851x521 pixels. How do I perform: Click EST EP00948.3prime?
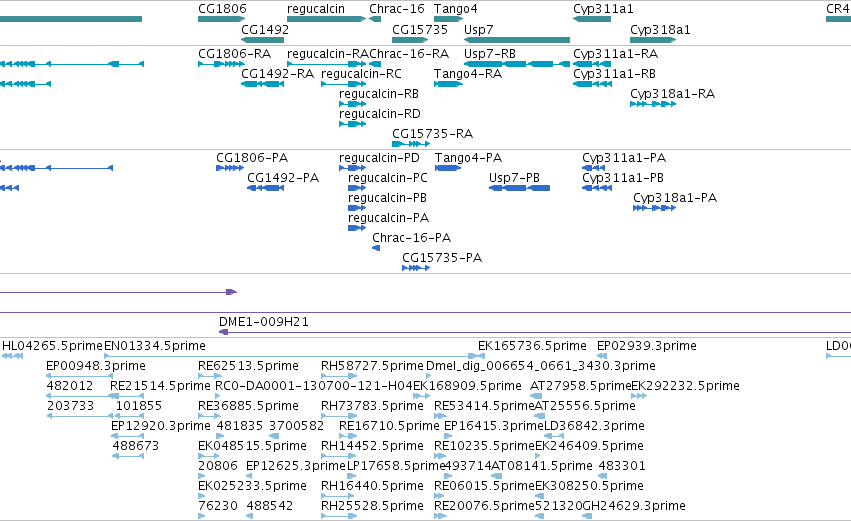tap(80, 376)
